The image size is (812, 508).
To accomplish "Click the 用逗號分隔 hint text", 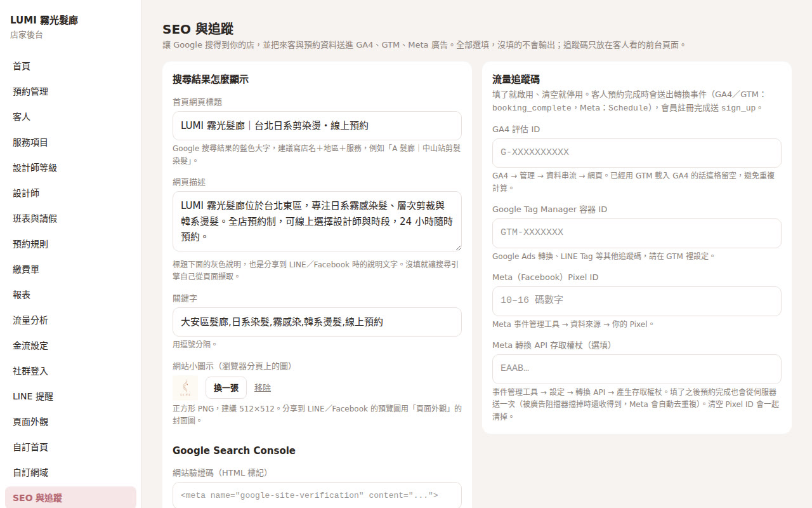I will [x=195, y=344].
